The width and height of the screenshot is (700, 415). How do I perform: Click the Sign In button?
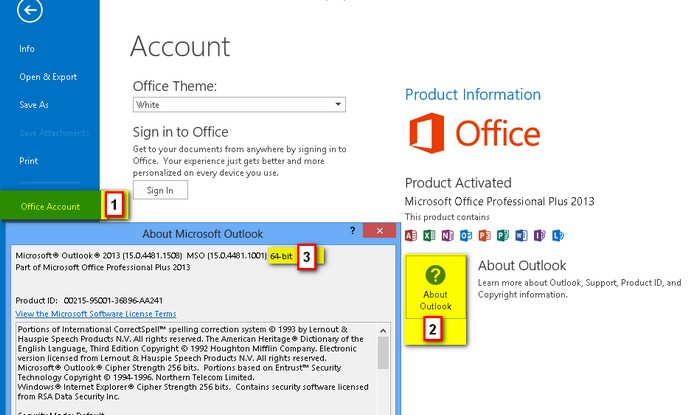(x=160, y=190)
